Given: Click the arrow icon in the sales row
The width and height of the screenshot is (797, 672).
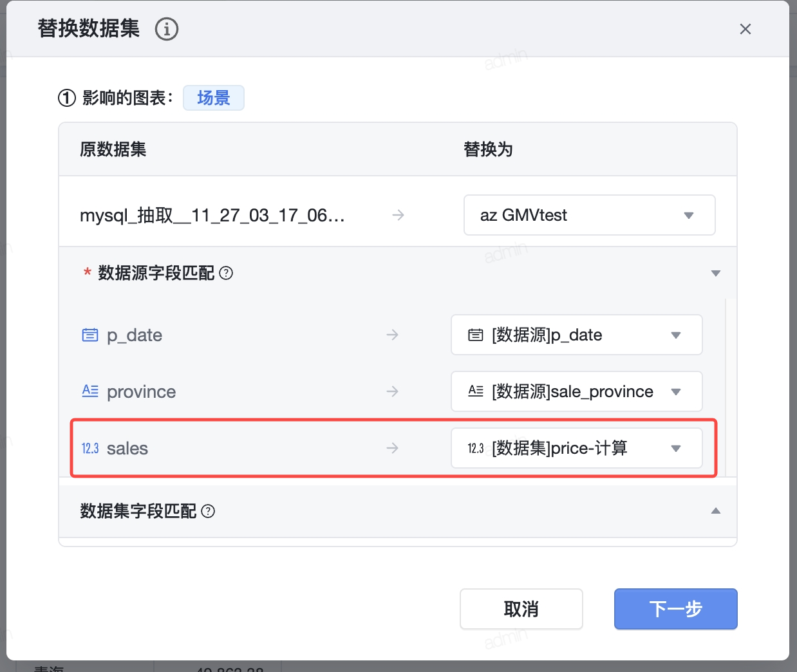Looking at the screenshot, I should pos(393,448).
